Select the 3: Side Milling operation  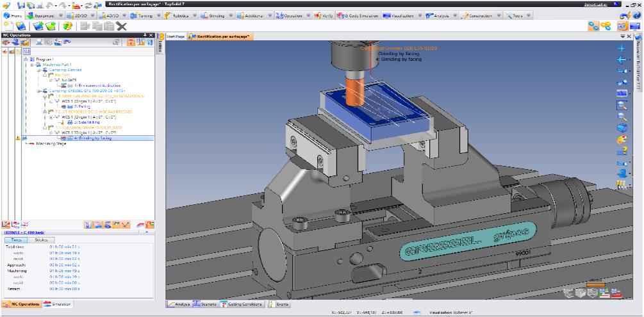pos(87,122)
